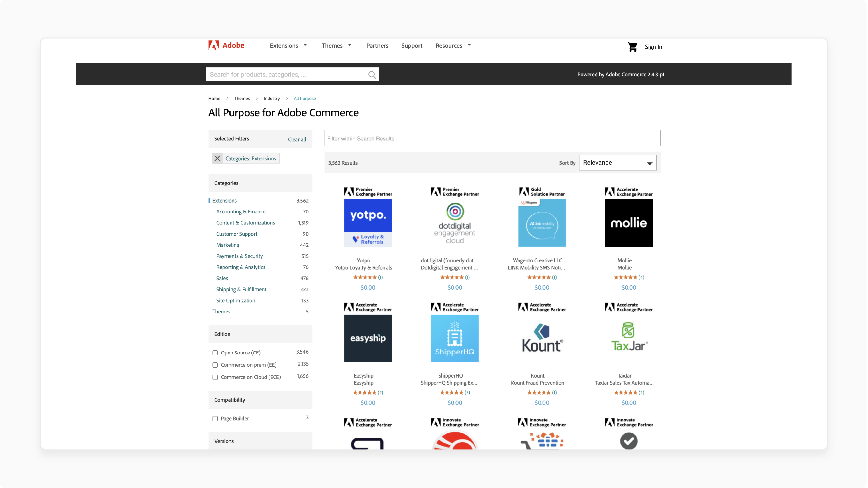The image size is (868, 488).
Task: Select the Sales category
Action: [x=222, y=278]
